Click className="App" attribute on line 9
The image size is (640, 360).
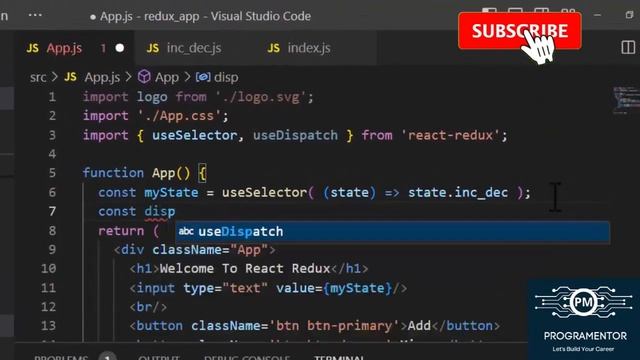click(210, 249)
